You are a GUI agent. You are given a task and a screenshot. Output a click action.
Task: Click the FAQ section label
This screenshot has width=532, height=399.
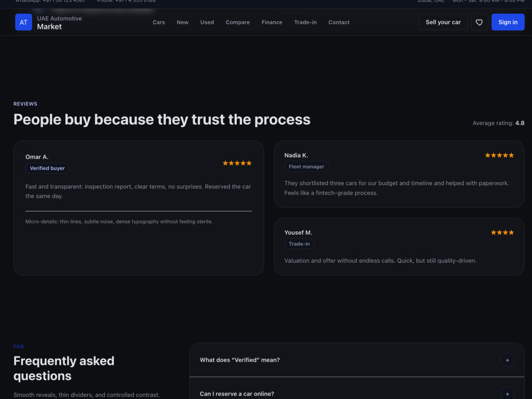pyautogui.click(x=19, y=346)
